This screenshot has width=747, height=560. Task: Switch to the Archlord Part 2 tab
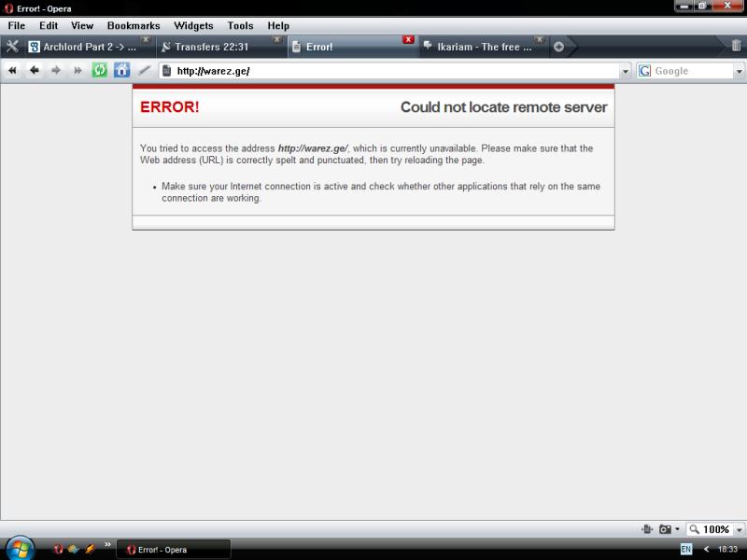tap(90, 47)
